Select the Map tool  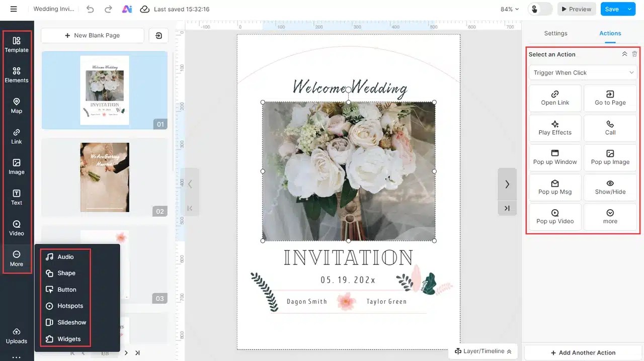(x=17, y=106)
